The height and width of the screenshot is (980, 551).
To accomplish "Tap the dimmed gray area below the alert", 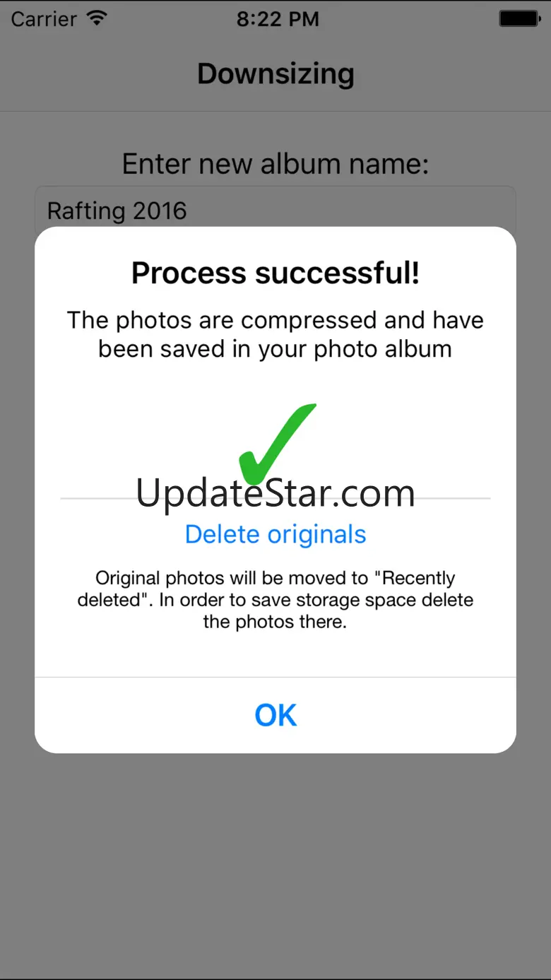I will tap(275, 862).
